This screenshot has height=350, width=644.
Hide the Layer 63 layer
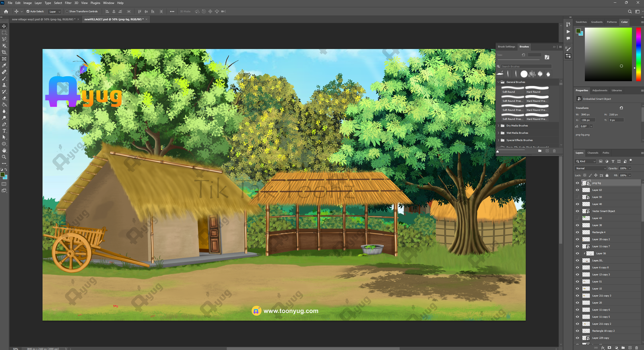[577, 190]
